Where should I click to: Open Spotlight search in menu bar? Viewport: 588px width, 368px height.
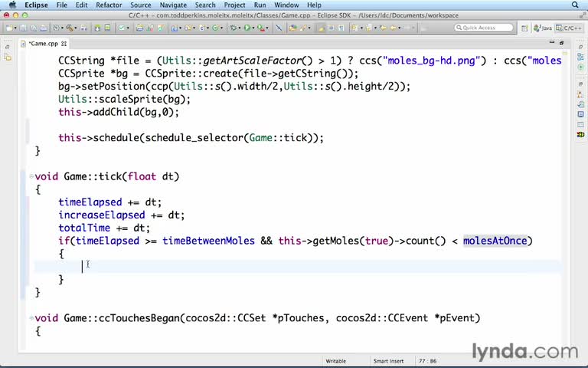tap(575, 5)
